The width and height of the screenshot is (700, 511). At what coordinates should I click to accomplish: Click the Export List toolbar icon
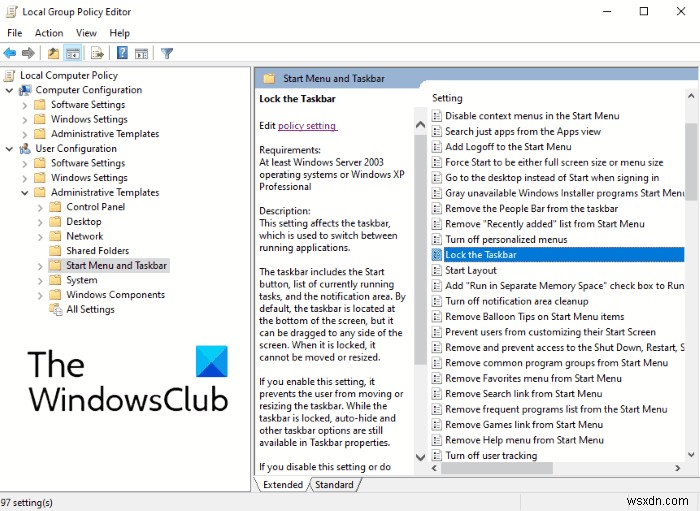click(x=97, y=54)
